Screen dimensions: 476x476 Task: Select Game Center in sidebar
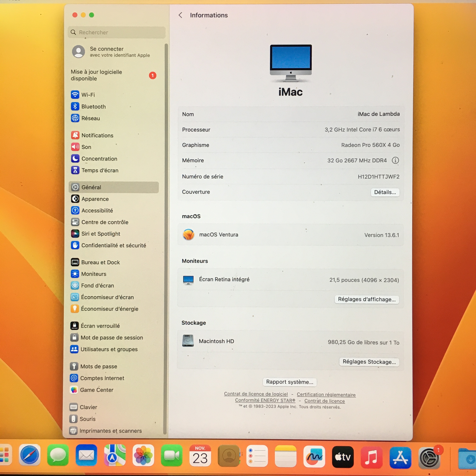tap(97, 390)
